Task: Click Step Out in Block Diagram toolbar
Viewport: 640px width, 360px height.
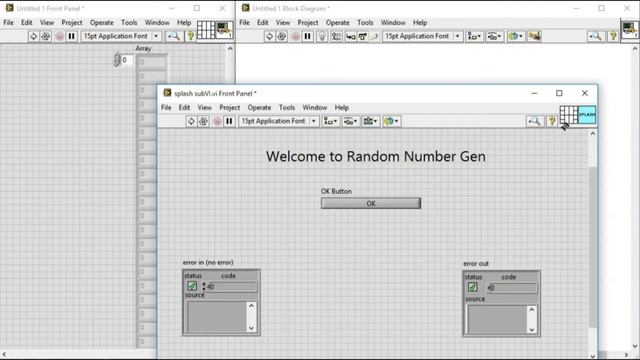Action: 375,36
